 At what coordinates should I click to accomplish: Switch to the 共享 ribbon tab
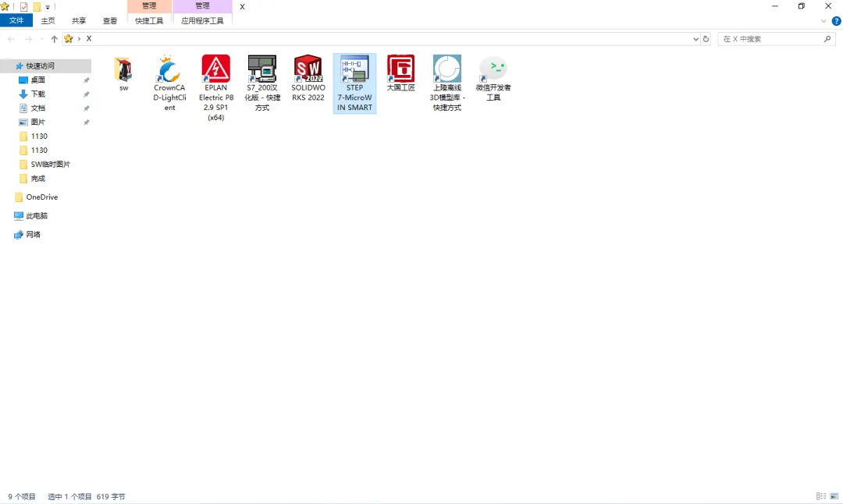79,20
